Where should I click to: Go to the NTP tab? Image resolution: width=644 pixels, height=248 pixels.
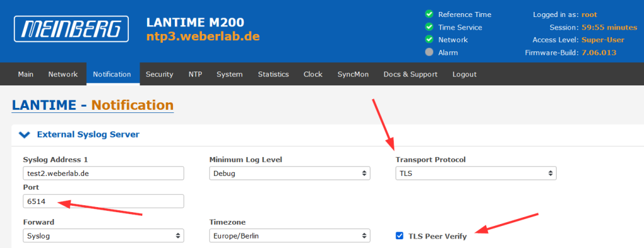point(195,74)
